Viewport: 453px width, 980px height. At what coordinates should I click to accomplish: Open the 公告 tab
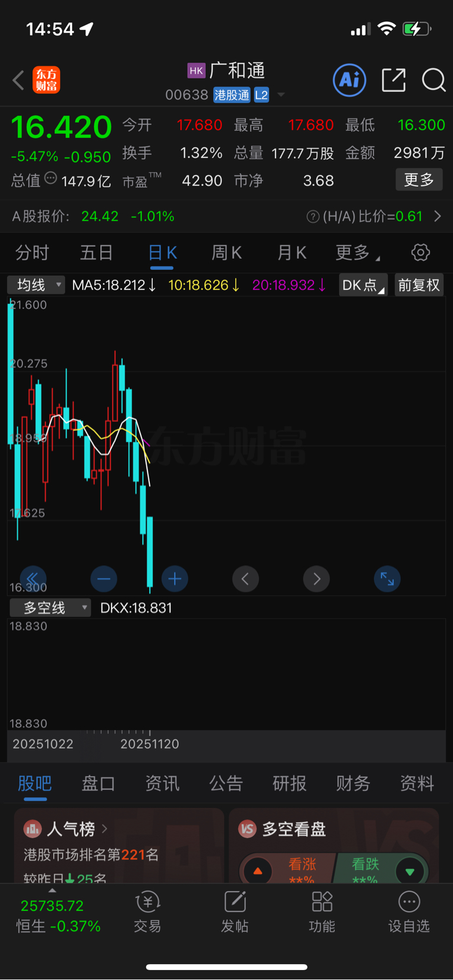pyautogui.click(x=226, y=783)
